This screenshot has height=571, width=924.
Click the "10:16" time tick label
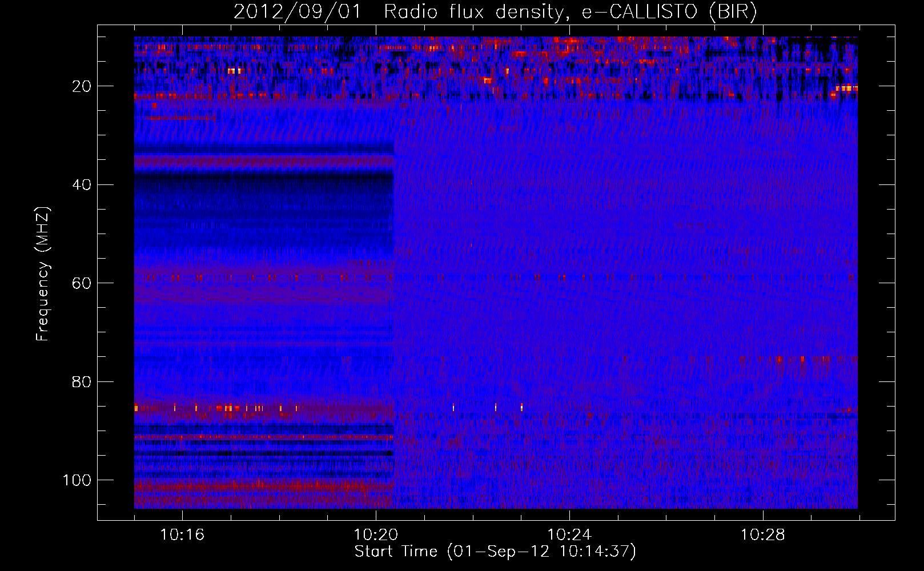[x=182, y=535]
